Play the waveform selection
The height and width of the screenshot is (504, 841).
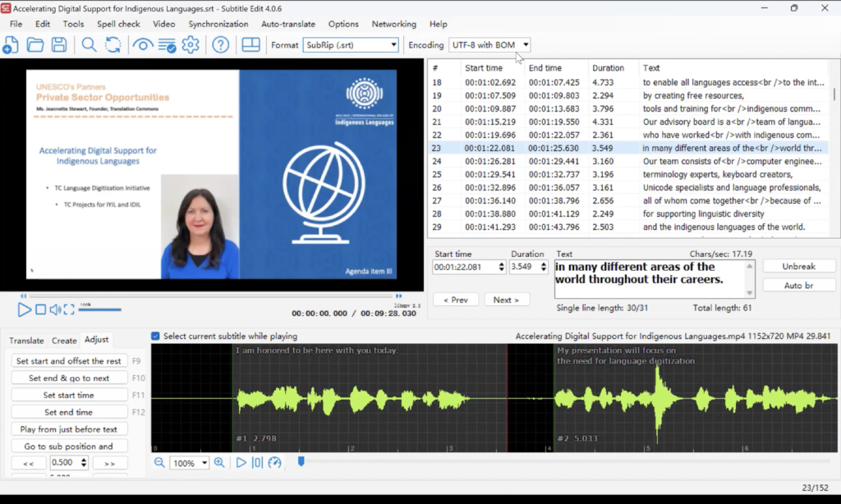pos(241,461)
